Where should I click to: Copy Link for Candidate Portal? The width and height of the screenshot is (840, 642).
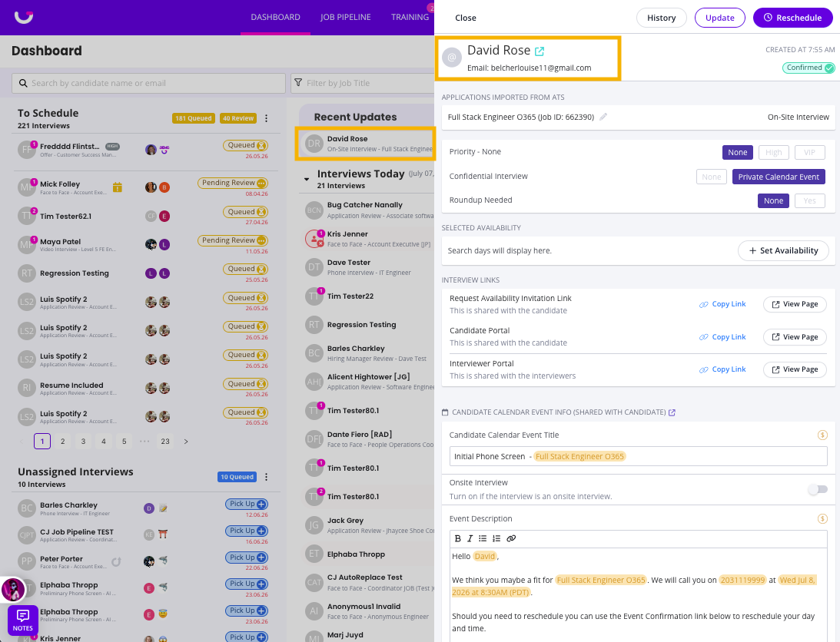coord(722,337)
